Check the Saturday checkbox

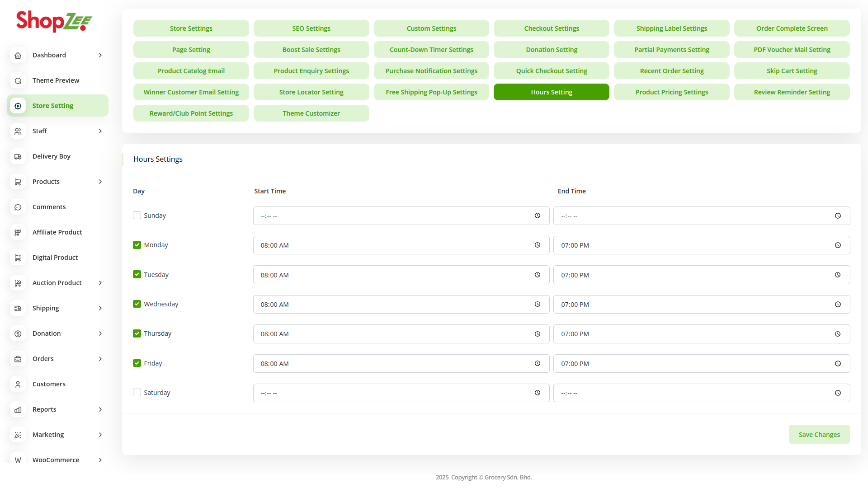coord(137,393)
